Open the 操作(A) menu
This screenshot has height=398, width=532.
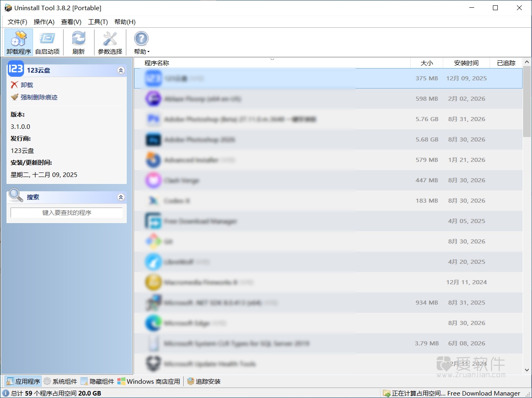pos(44,22)
